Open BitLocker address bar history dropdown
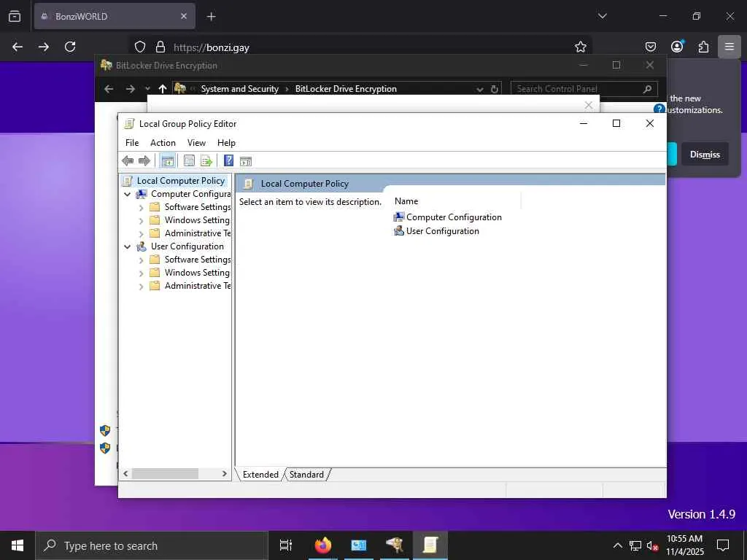Image resolution: width=747 pixels, height=560 pixels. pos(480,90)
